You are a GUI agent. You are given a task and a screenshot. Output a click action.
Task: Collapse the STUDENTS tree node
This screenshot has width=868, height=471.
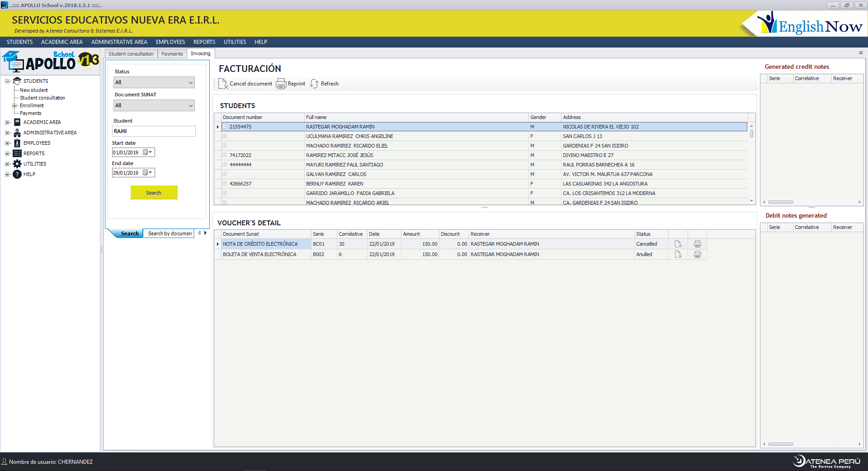pyautogui.click(x=7, y=81)
